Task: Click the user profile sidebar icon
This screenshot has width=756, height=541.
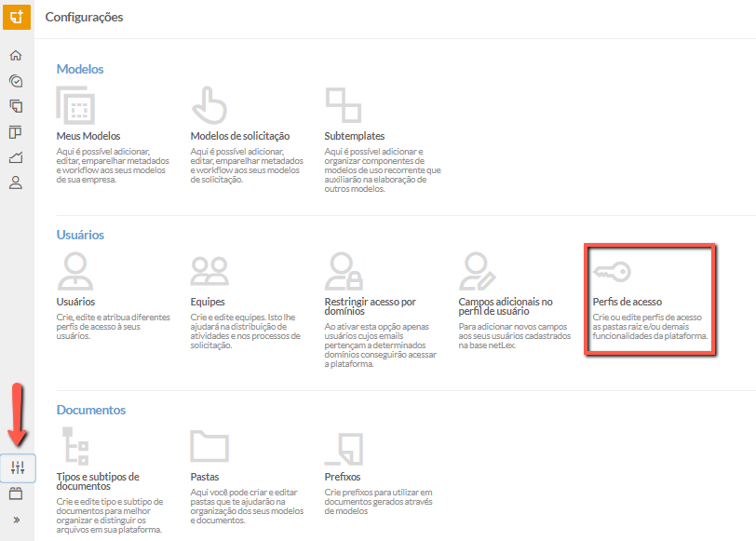Action: coord(16,183)
